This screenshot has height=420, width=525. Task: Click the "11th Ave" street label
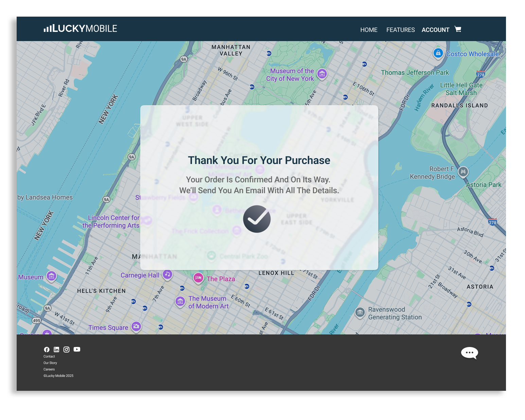[91, 266]
